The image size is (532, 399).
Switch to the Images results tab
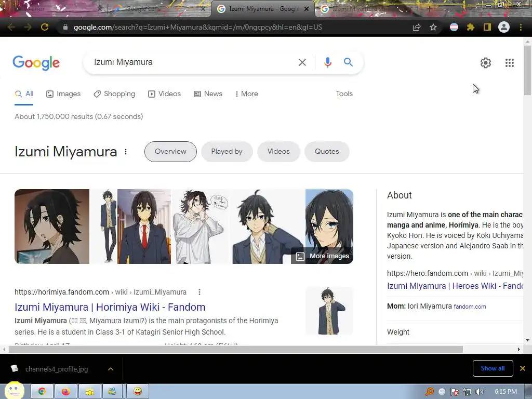(63, 94)
